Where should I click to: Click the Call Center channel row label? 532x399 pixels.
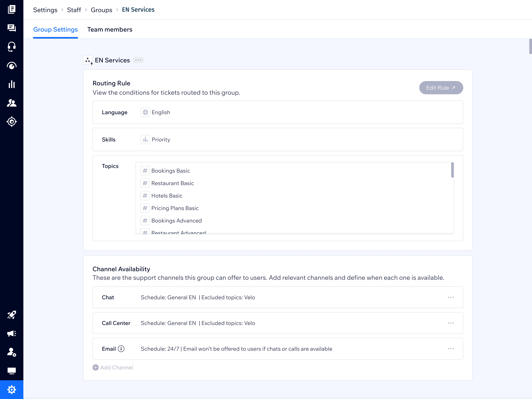point(116,323)
